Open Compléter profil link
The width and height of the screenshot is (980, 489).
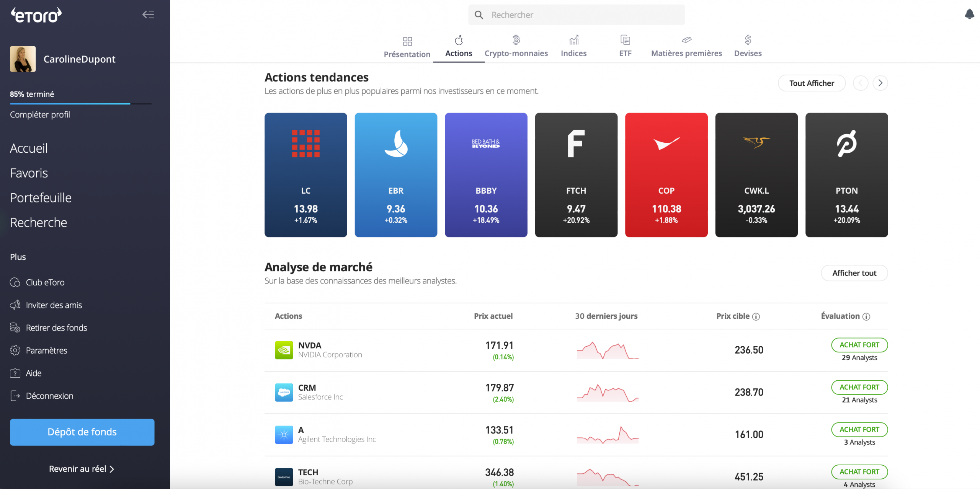pos(40,114)
